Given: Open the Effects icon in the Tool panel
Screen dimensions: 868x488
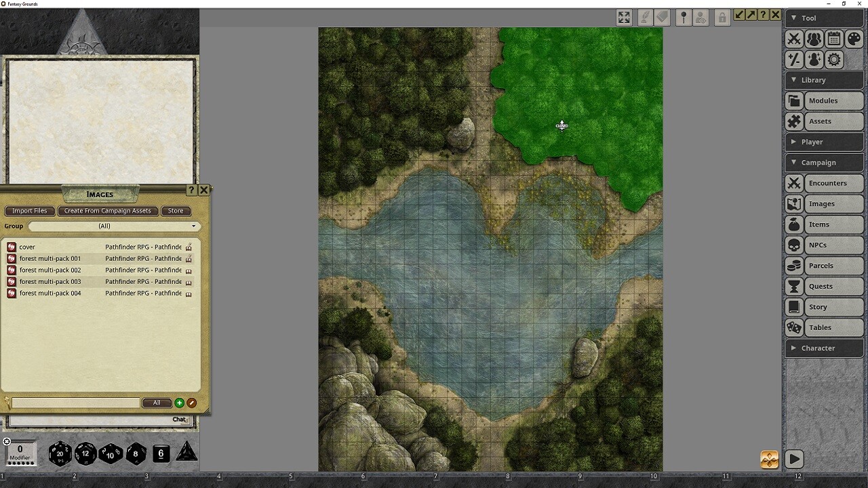Looking at the screenshot, I should (x=814, y=60).
